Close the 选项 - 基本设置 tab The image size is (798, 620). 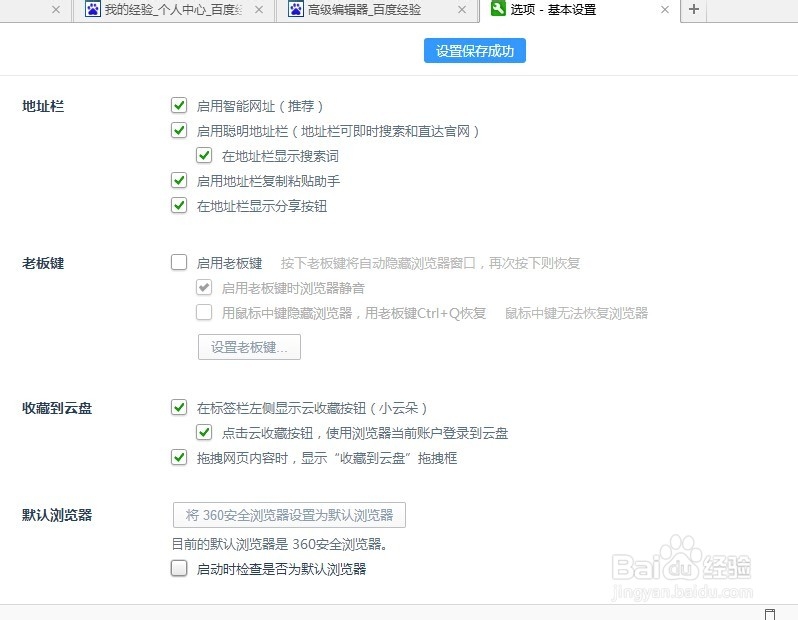click(665, 10)
